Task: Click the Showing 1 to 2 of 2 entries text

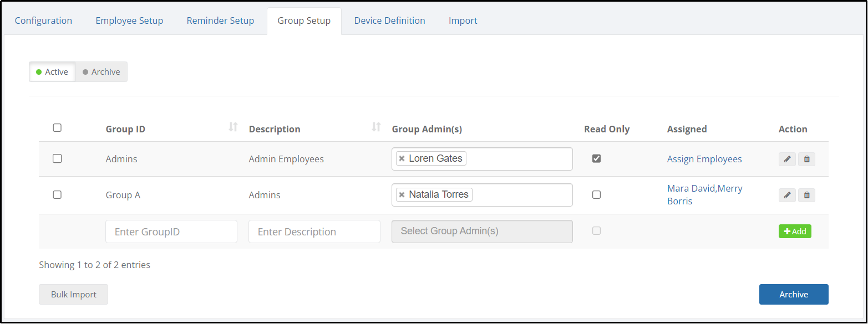Action: pyautogui.click(x=94, y=265)
